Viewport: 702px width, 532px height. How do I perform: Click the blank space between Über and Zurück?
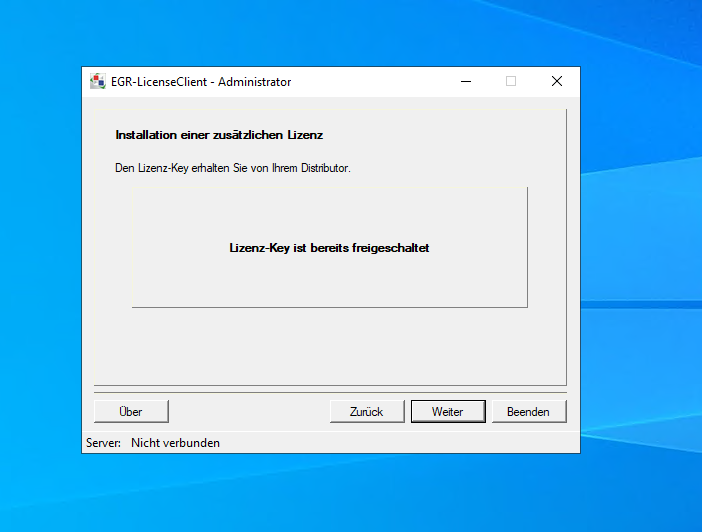pos(250,412)
